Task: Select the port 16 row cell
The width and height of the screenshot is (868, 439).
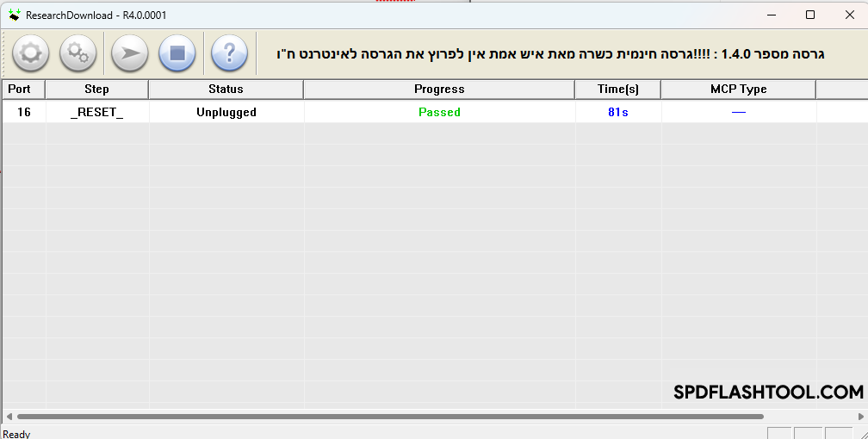Action: coord(24,112)
